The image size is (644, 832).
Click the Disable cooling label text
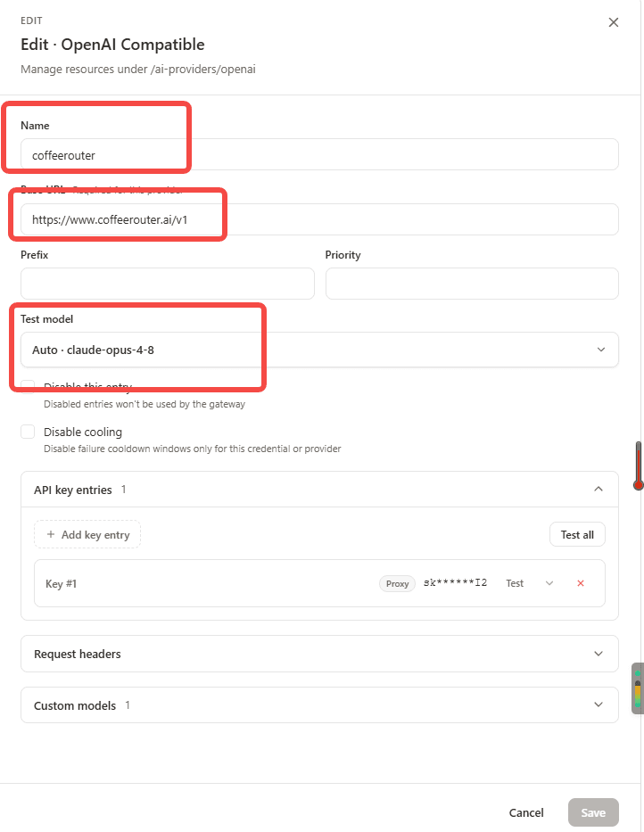click(x=83, y=432)
